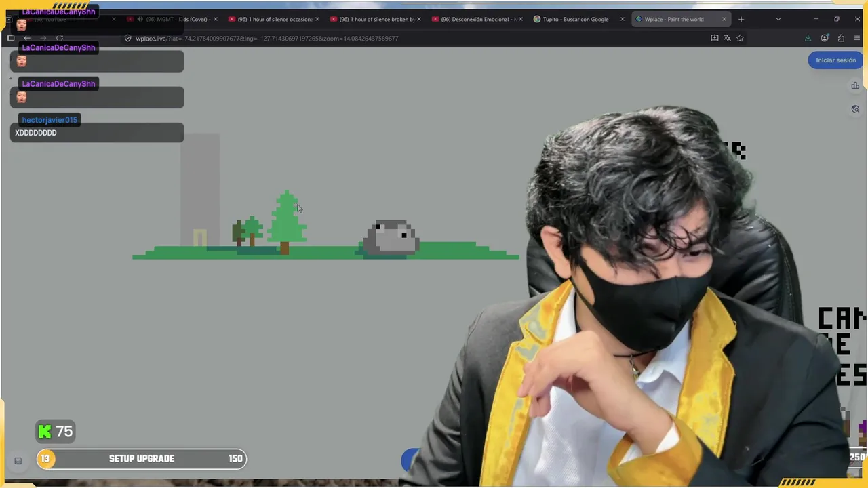The image size is (868, 488).
Task: Click the green K 75 counter
Action: coord(55,432)
